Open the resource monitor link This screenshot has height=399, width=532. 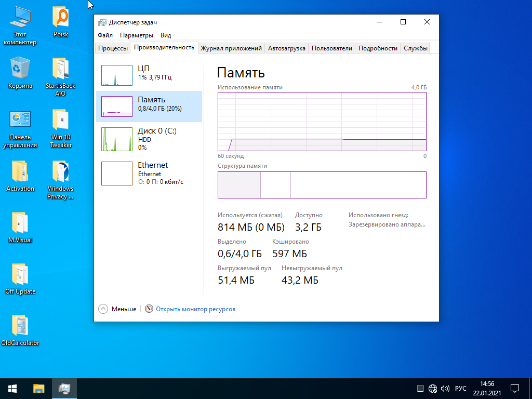click(195, 309)
